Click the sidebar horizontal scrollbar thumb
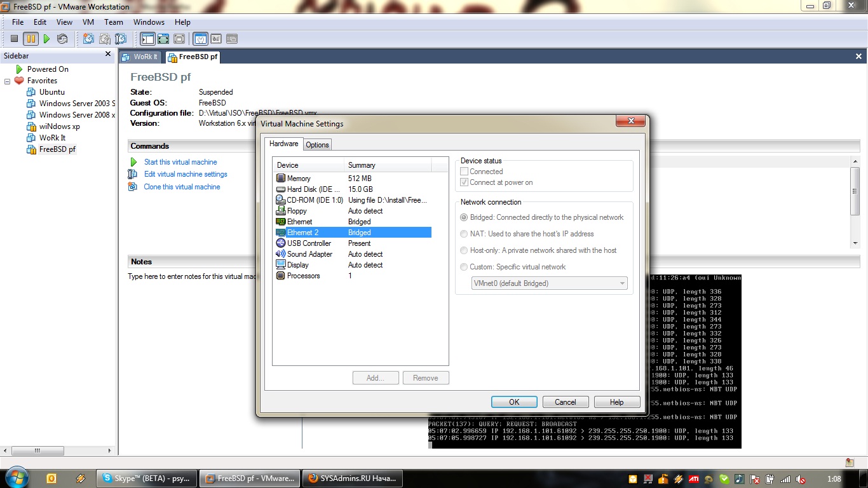 tap(37, 451)
